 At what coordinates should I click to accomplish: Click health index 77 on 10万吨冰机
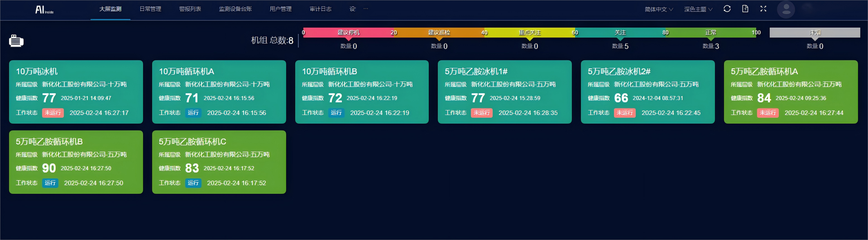49,98
